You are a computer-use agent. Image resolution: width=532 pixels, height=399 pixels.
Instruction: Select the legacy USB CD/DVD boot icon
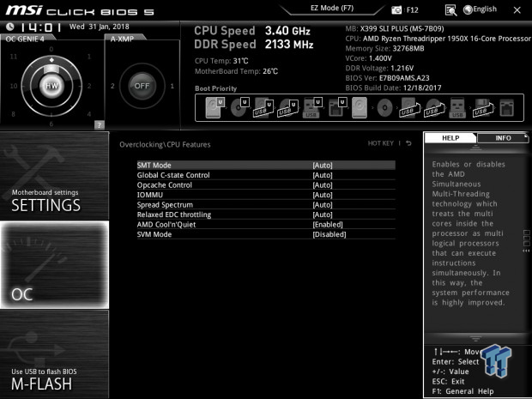(435, 107)
